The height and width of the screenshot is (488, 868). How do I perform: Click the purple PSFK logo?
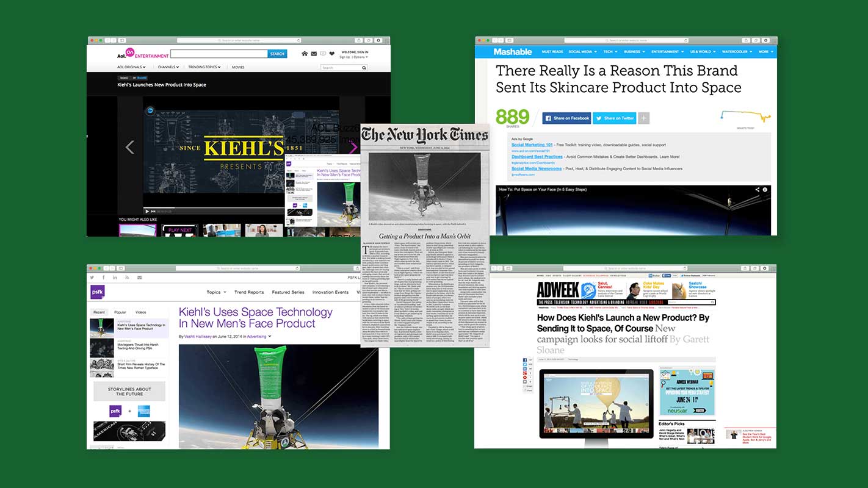click(x=98, y=292)
